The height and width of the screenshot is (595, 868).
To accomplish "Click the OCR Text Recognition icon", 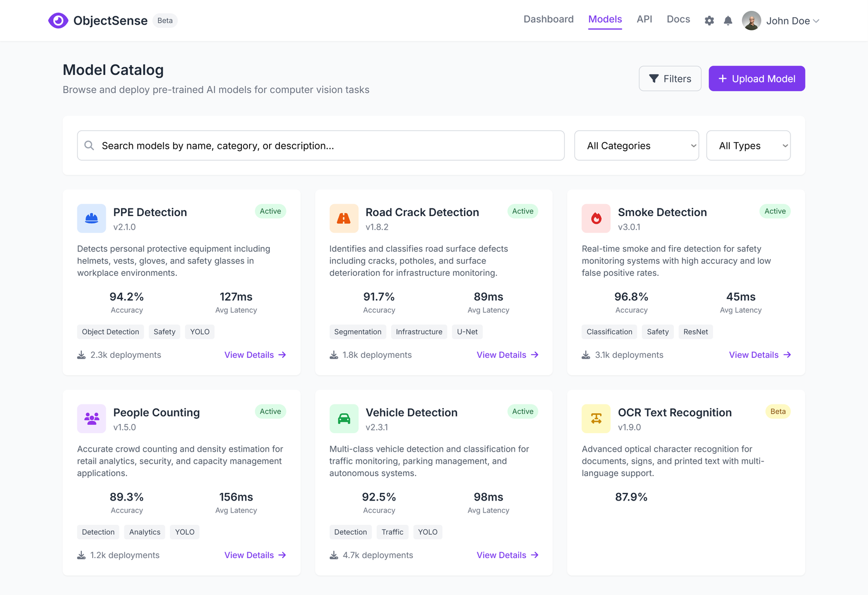I will pyautogui.click(x=596, y=418).
